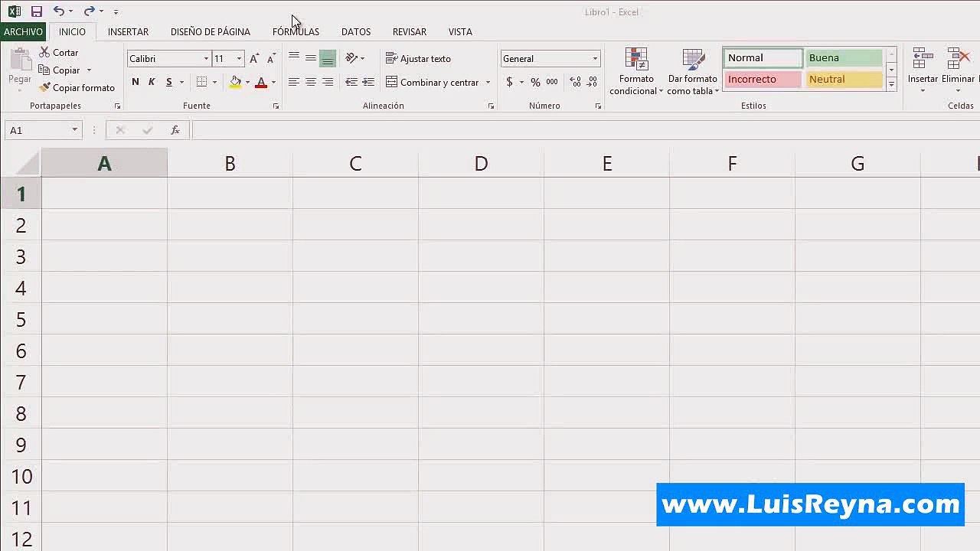
Task: Click the Save icon in quick access toolbar
Action: pos(36,11)
